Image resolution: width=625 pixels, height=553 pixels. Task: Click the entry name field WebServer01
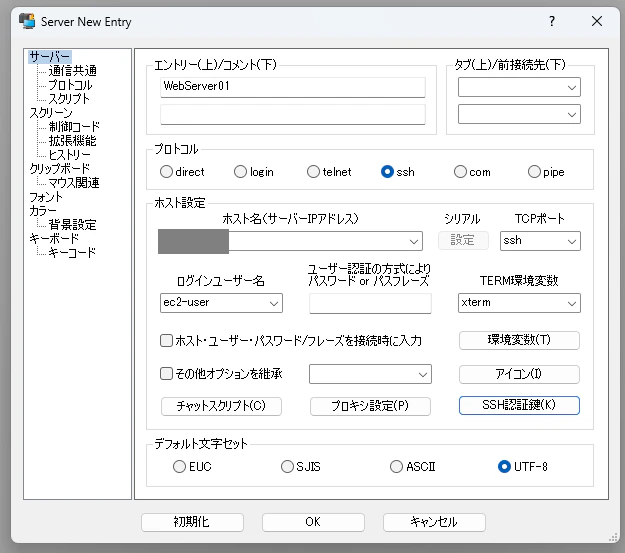click(x=293, y=87)
